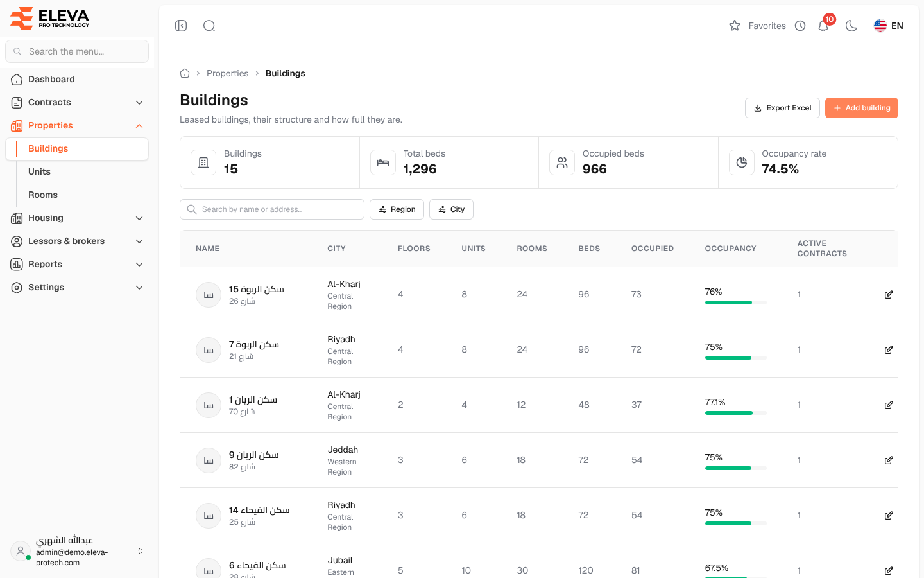Open the City filter
The height and width of the screenshot is (578, 924).
click(x=451, y=209)
